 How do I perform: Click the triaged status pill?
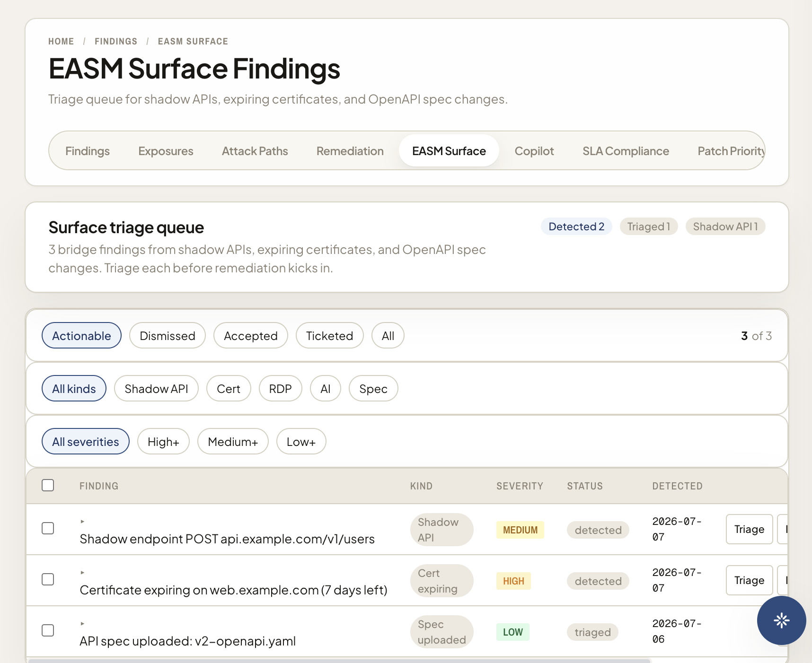point(592,632)
